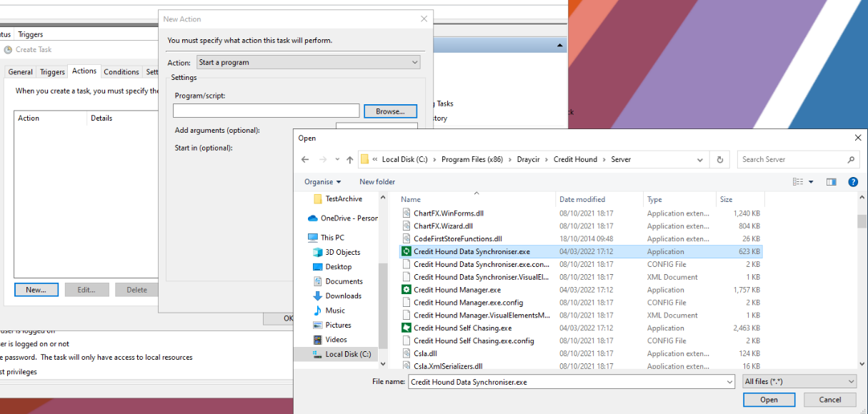Click the File name input field
The height and width of the screenshot is (414, 868).
[x=572, y=382]
